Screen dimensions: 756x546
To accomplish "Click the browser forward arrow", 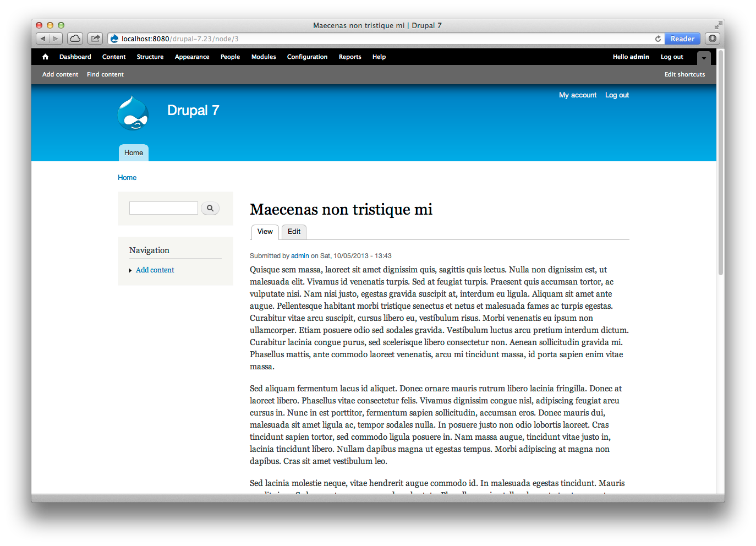I will (56, 39).
